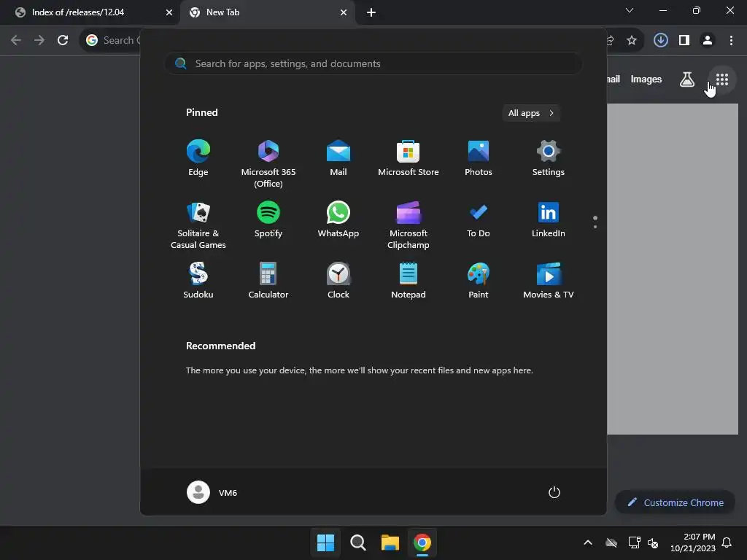Go to next page of pinned apps
This screenshot has height=560, width=747.
[x=595, y=227]
